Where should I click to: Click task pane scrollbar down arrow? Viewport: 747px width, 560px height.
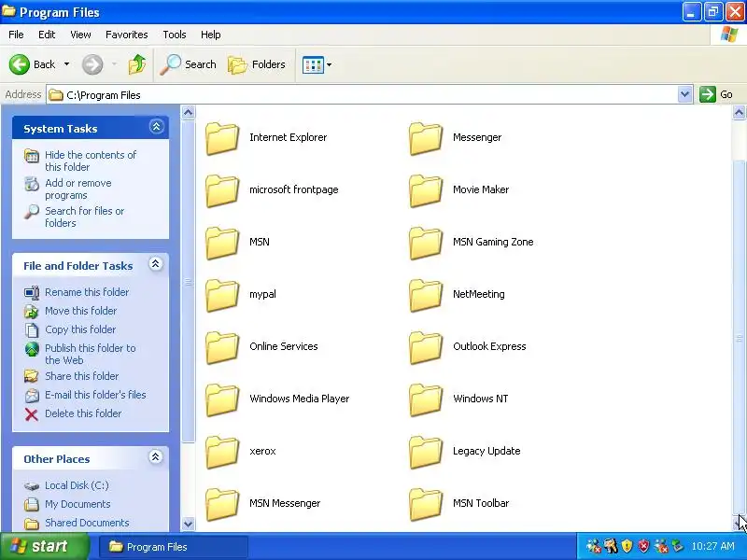189,524
